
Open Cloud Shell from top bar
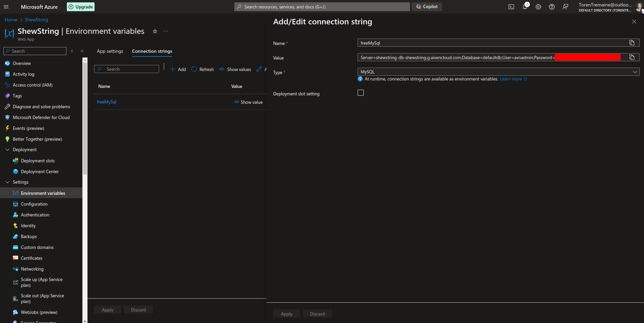pos(511,7)
